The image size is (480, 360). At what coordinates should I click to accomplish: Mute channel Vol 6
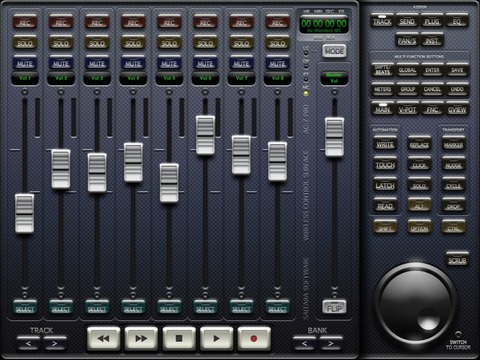205,63
